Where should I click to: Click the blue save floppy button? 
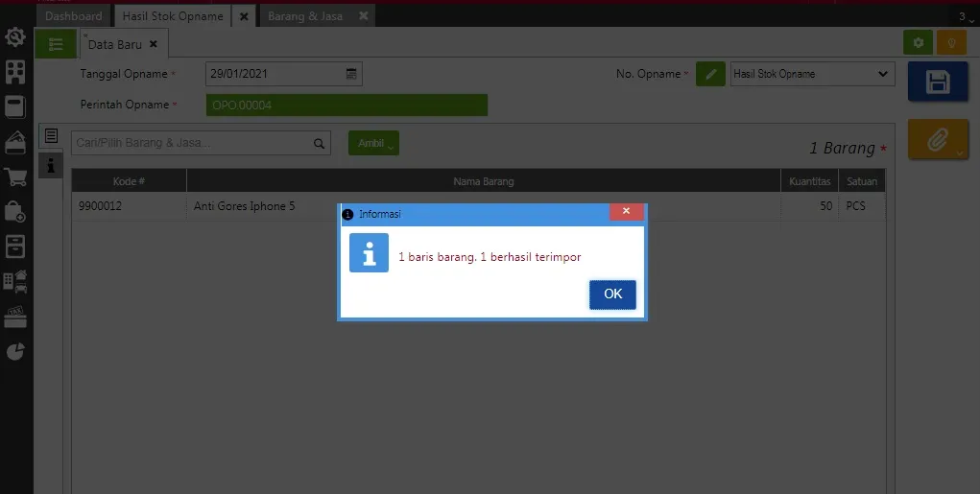[x=938, y=82]
